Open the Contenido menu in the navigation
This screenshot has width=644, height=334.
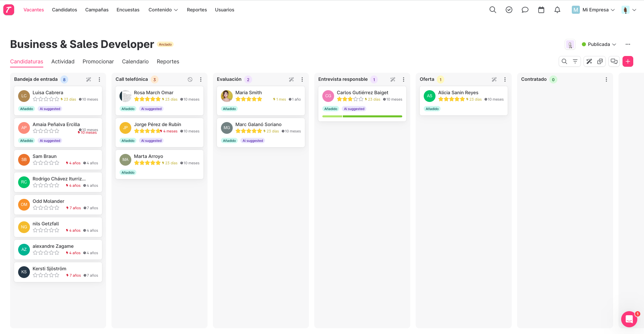(x=163, y=10)
